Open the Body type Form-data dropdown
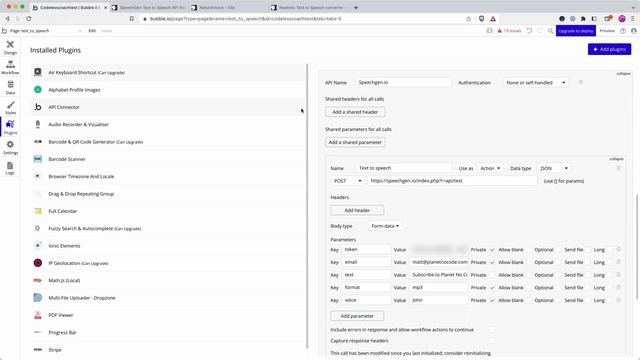Image resolution: width=640 pixels, height=360 pixels. tap(384, 226)
